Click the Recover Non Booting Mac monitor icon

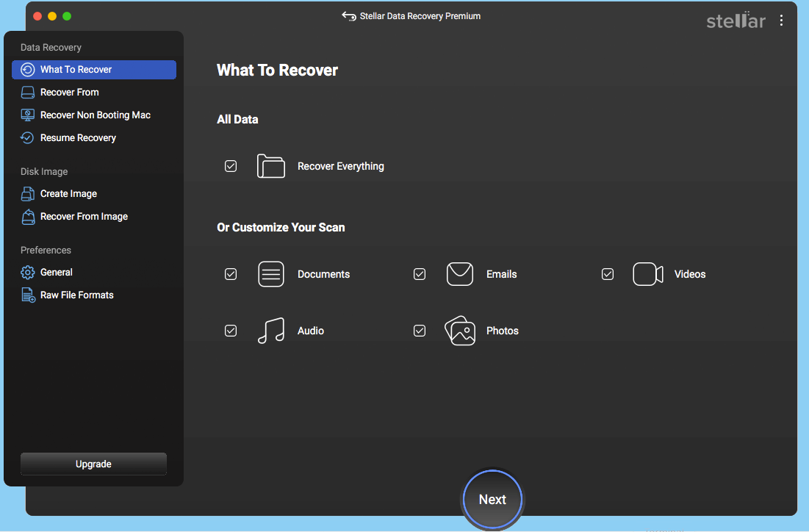click(28, 115)
